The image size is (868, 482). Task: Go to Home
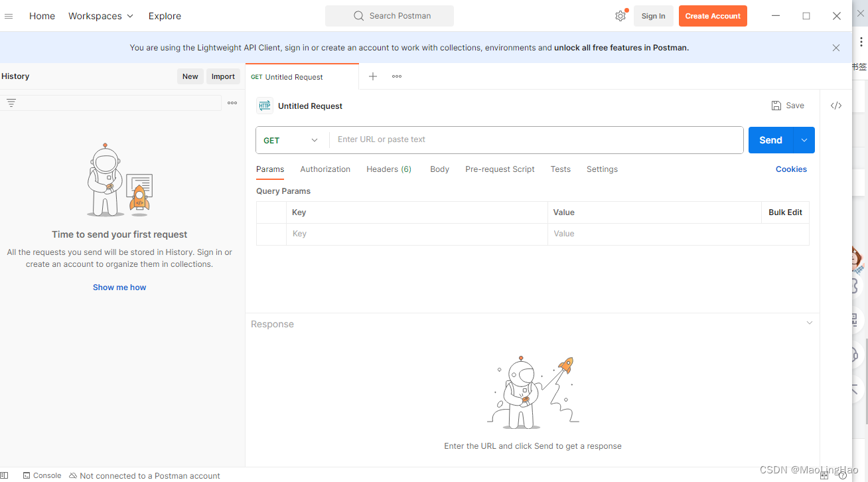click(x=42, y=16)
